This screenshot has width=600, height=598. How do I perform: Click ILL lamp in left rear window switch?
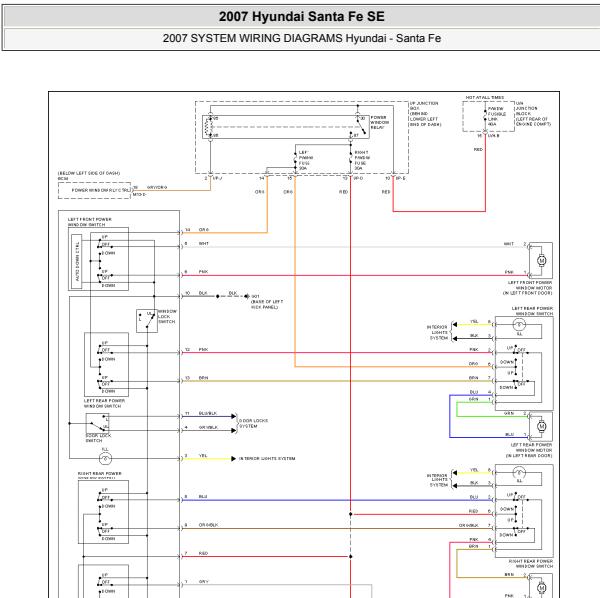point(519,325)
